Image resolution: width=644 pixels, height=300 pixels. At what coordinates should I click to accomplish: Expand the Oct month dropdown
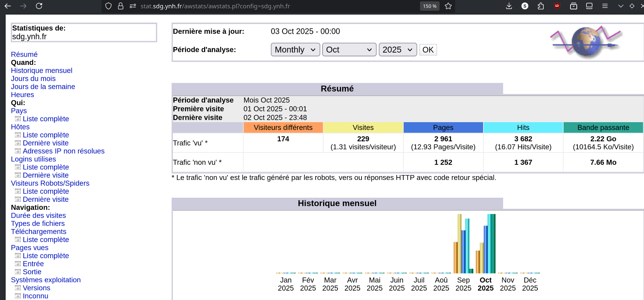(349, 50)
